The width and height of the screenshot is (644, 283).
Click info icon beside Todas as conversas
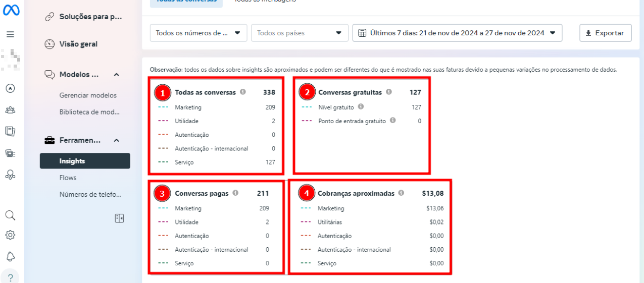click(x=243, y=92)
